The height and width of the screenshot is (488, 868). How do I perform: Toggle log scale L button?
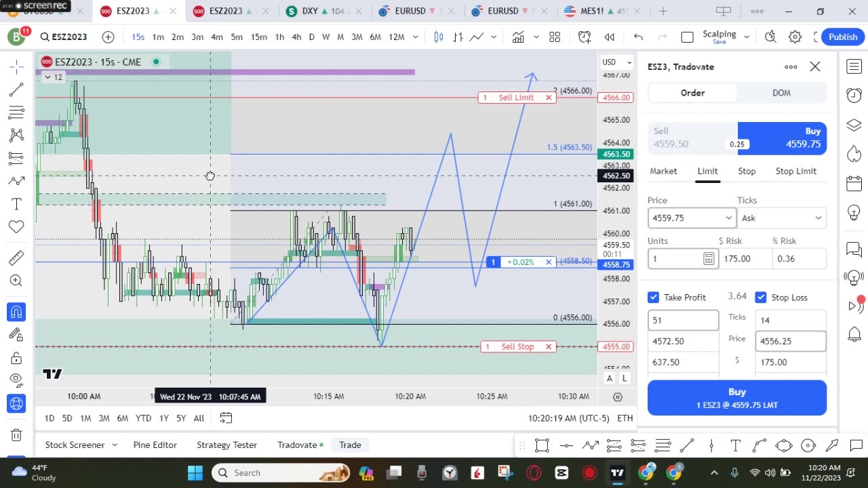coord(624,378)
